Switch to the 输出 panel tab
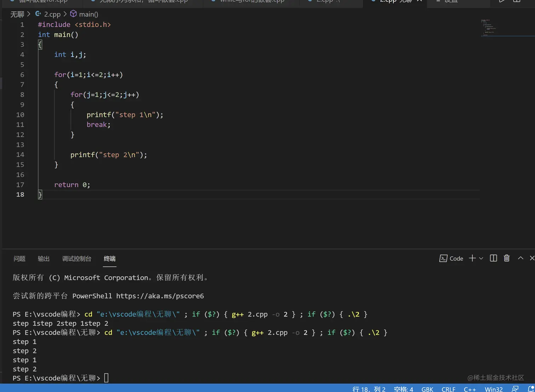This screenshot has width=535, height=392. (x=44, y=258)
